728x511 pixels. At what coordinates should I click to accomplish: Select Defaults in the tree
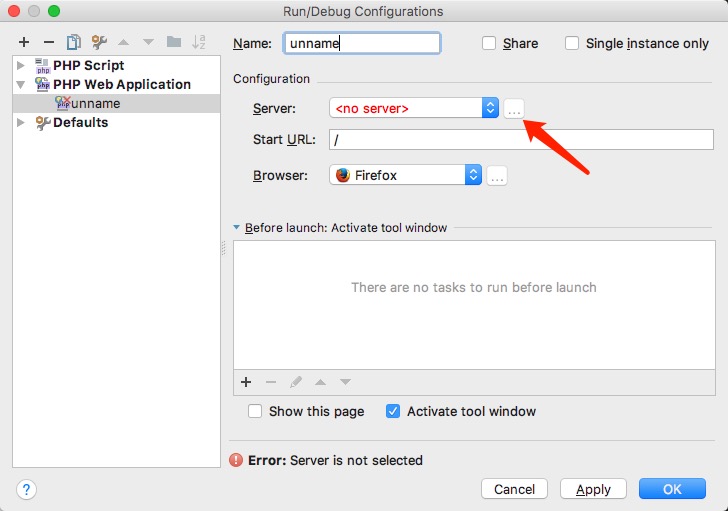80,123
